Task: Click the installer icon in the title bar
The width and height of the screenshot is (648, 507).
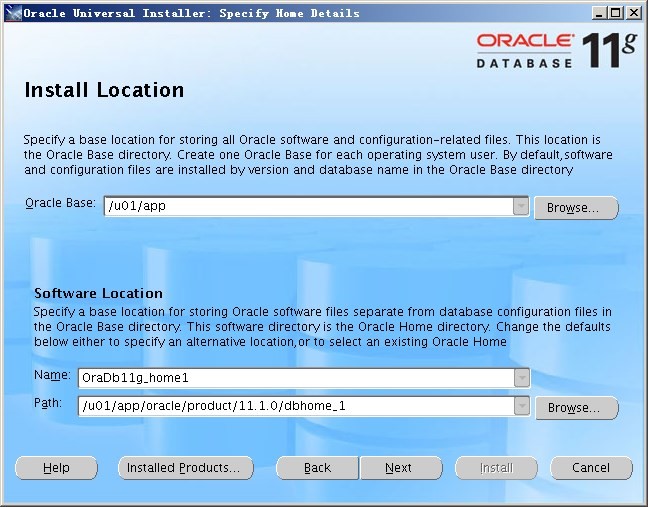Action: (x=11, y=13)
